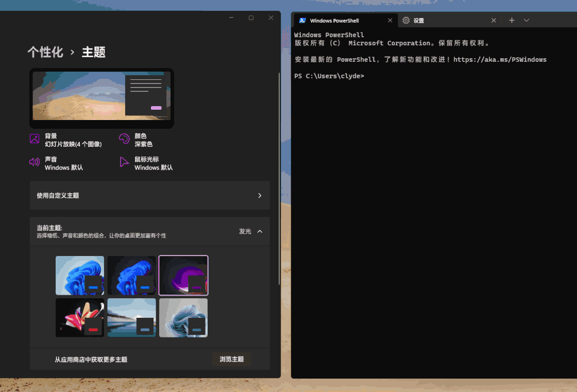Screen dimensions: 577x392
Task: Open the terminal's tab dropdown arrow
Action: 527,20
